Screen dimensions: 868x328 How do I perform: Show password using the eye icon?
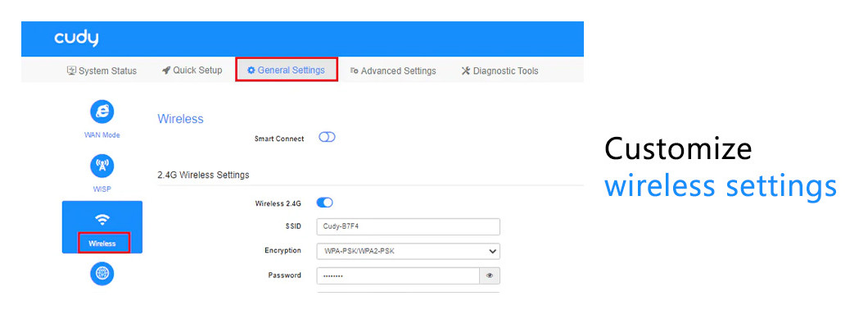coord(490,276)
